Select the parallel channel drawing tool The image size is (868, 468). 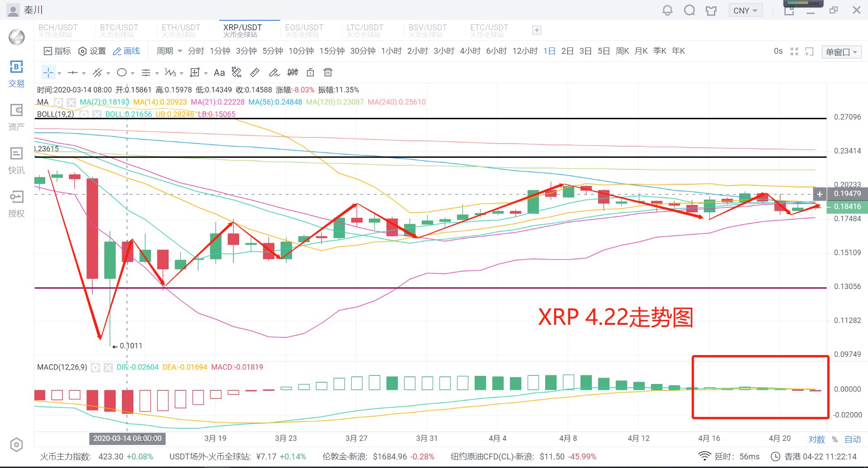point(97,72)
